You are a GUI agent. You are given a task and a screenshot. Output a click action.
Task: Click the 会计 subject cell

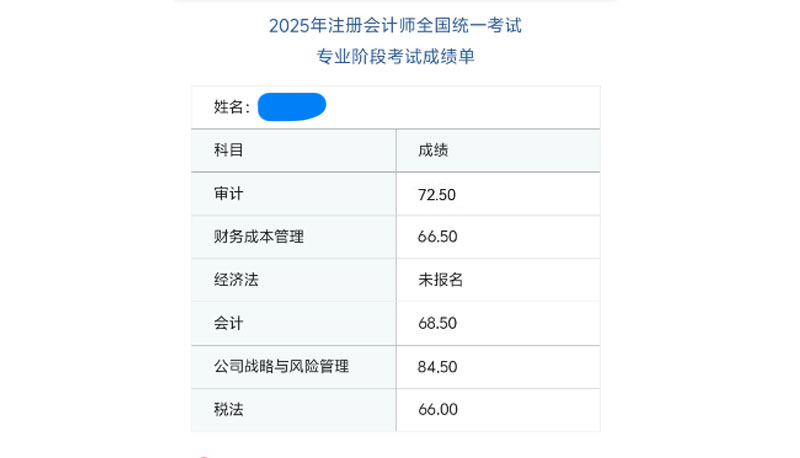click(x=229, y=323)
